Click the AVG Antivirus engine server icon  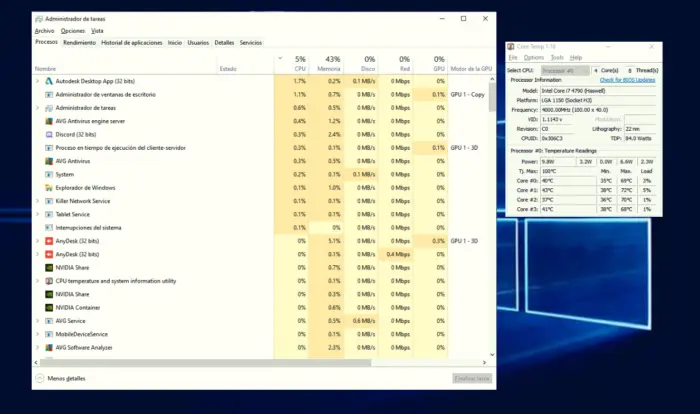tap(49, 121)
